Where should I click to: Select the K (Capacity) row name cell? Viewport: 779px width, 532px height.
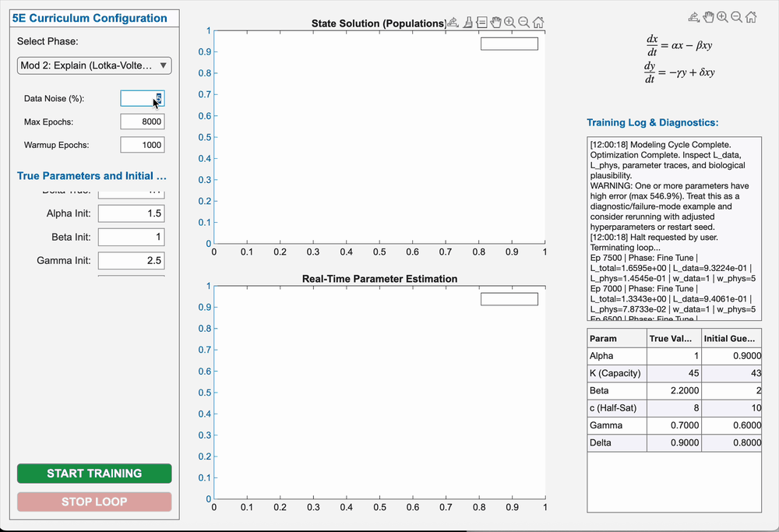click(x=617, y=373)
